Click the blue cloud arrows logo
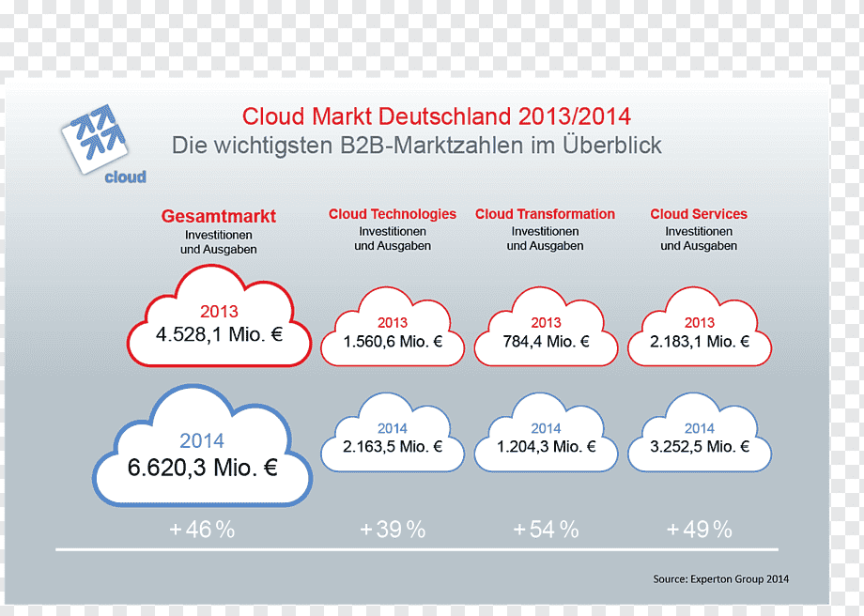Screen dimensions: 864x616 (x=103, y=145)
